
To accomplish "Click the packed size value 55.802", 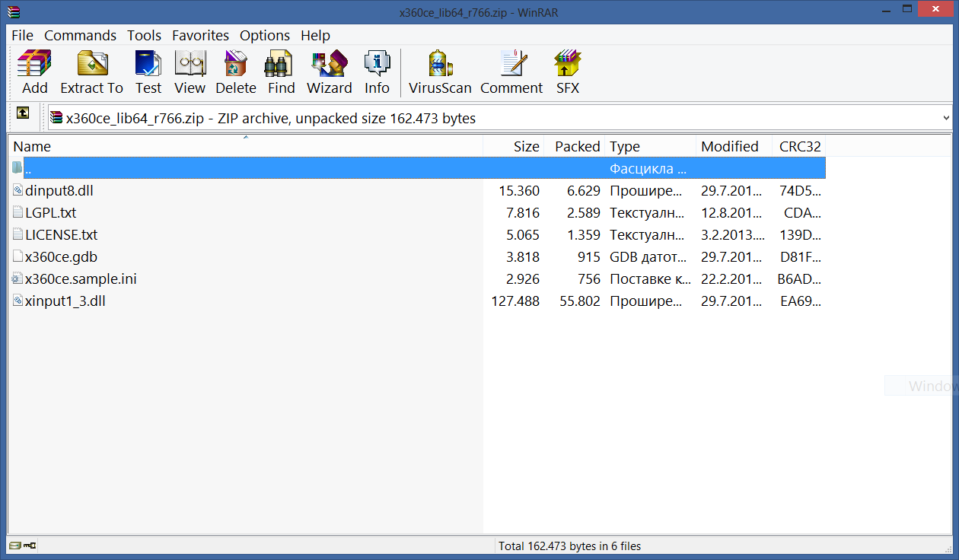I will (580, 301).
